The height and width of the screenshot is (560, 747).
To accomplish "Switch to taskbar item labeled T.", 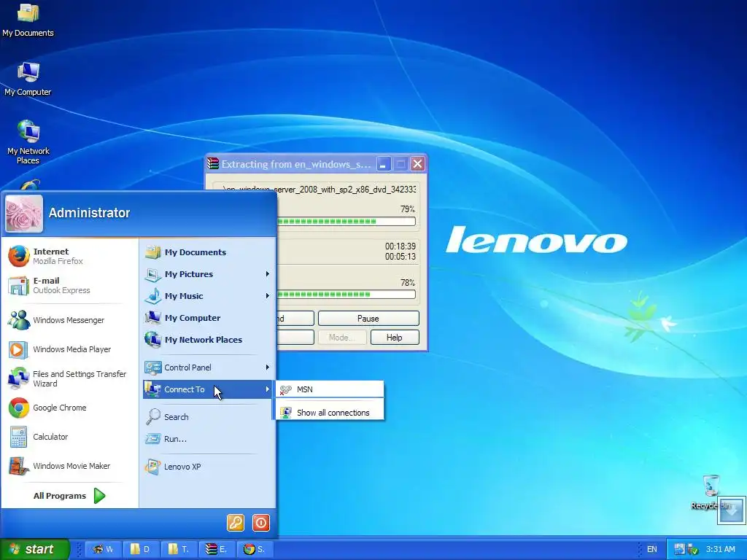I will tap(179, 549).
